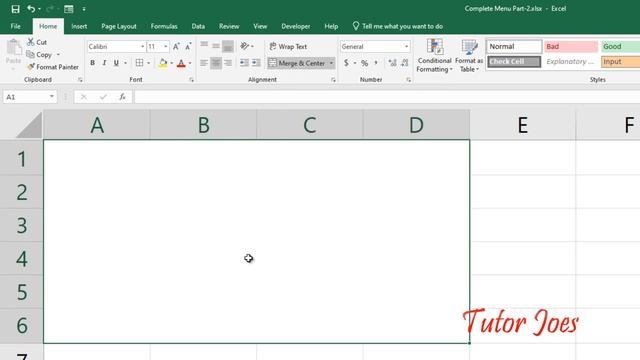
Task: Click the Paste clipboard icon
Action: click(x=13, y=48)
